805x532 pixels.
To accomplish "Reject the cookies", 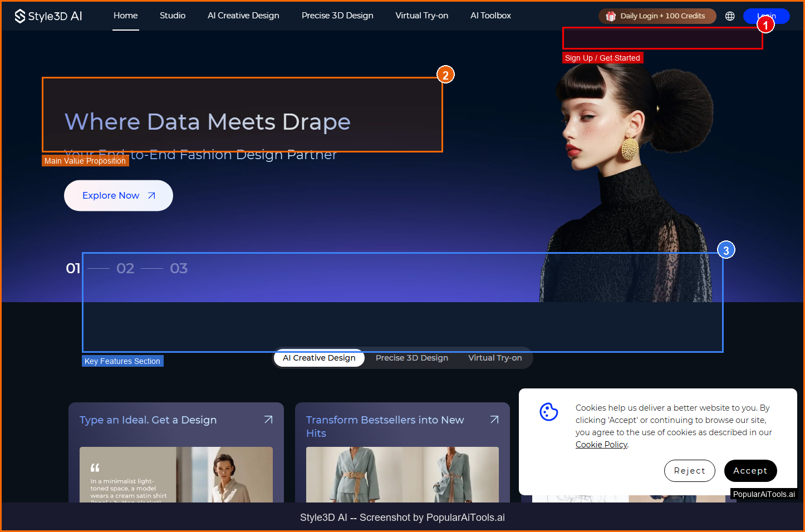I will pos(689,471).
